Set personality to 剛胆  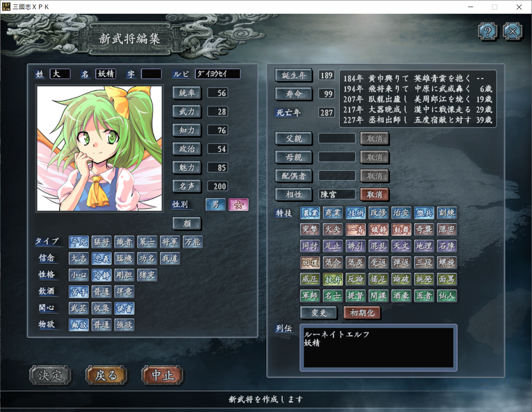124,275
